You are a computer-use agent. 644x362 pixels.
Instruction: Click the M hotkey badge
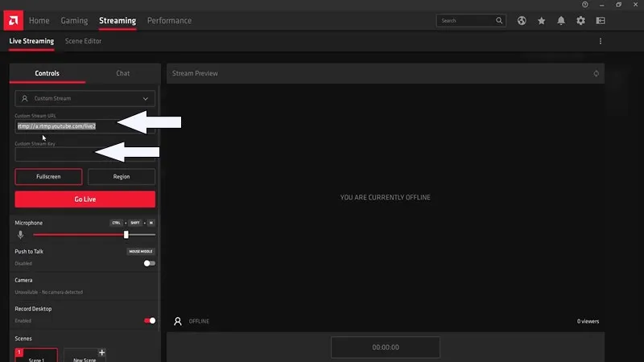coord(151,223)
